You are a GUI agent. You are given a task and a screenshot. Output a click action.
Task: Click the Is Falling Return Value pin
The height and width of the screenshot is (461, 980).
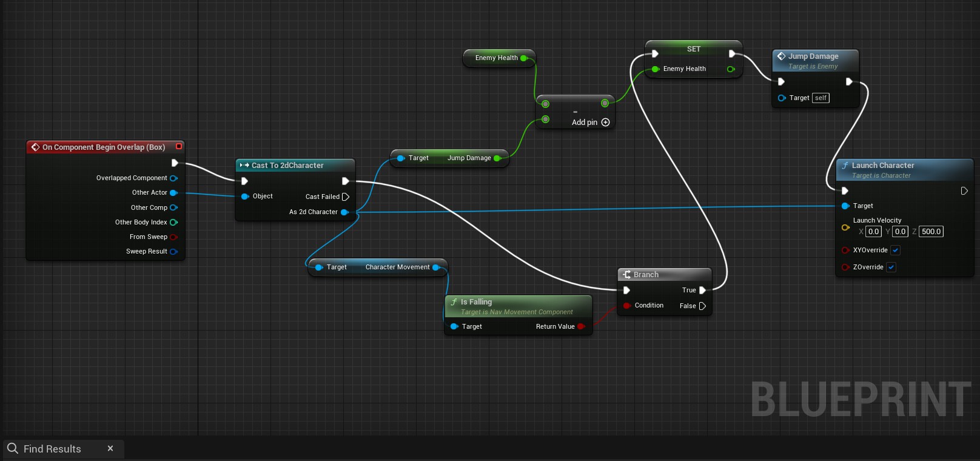click(580, 327)
